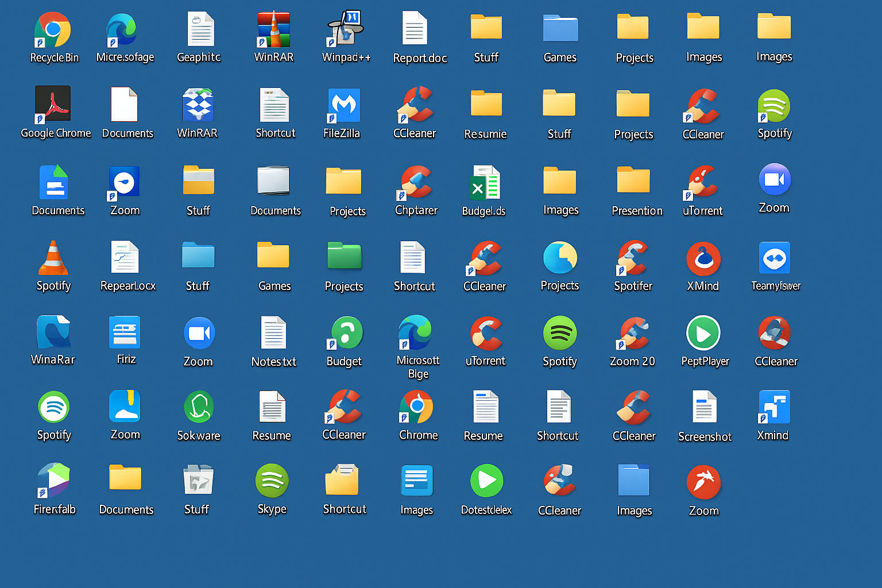Open the Resumie folder
Screen dimensions: 882x588
tap(486, 104)
